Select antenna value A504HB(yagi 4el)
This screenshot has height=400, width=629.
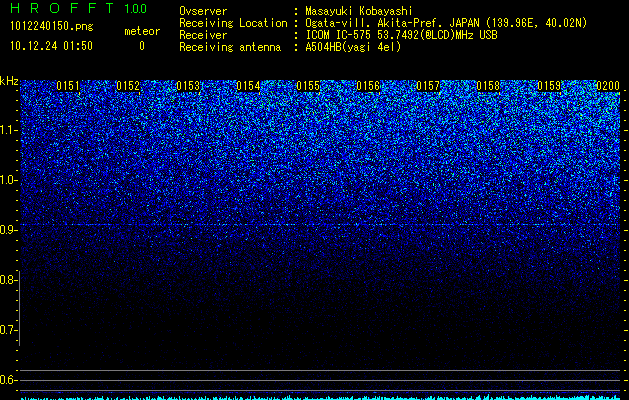click(x=353, y=47)
